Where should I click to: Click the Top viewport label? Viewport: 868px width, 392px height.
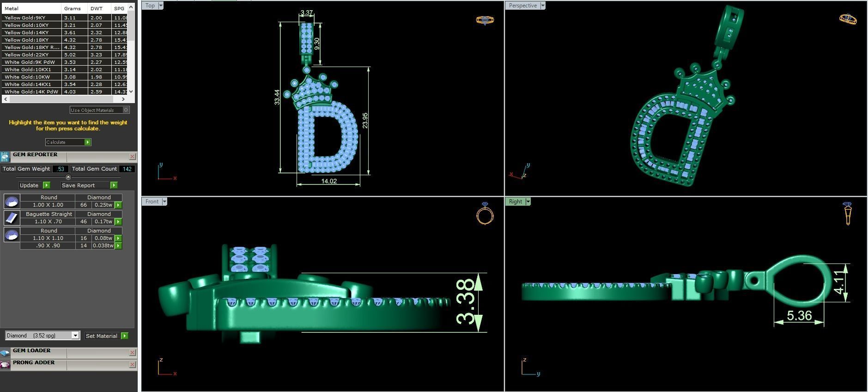tap(150, 6)
